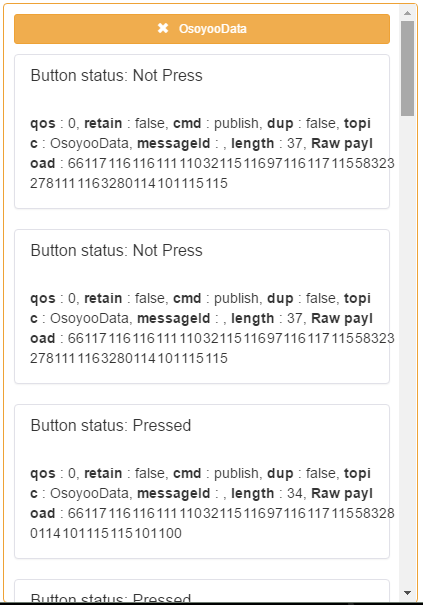
Task: Click the scrollbar down arrow
Action: [407, 593]
